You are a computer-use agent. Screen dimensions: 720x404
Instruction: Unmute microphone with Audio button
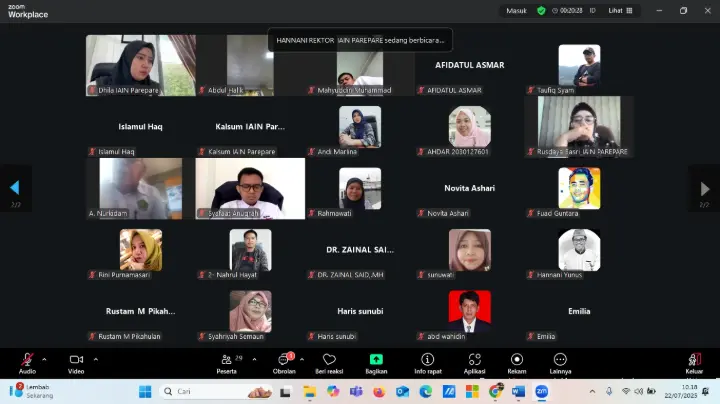[27, 360]
